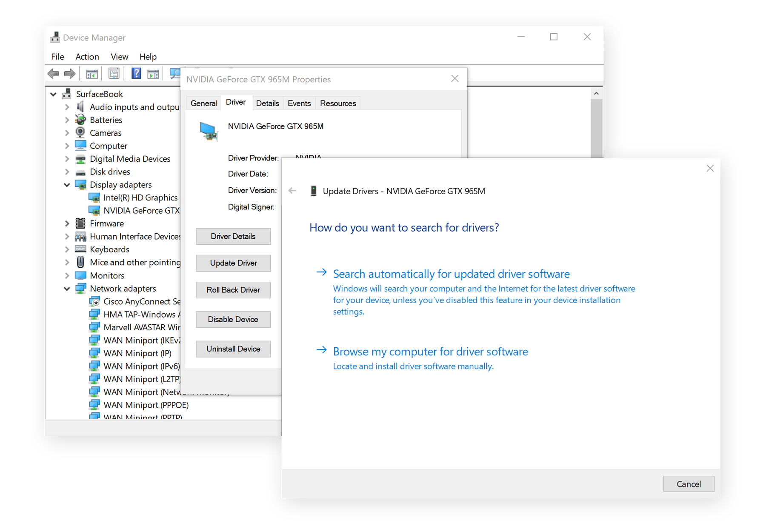The height and width of the screenshot is (532, 766).
Task: Select Intel(R) HD Graphics device
Action: (140, 197)
